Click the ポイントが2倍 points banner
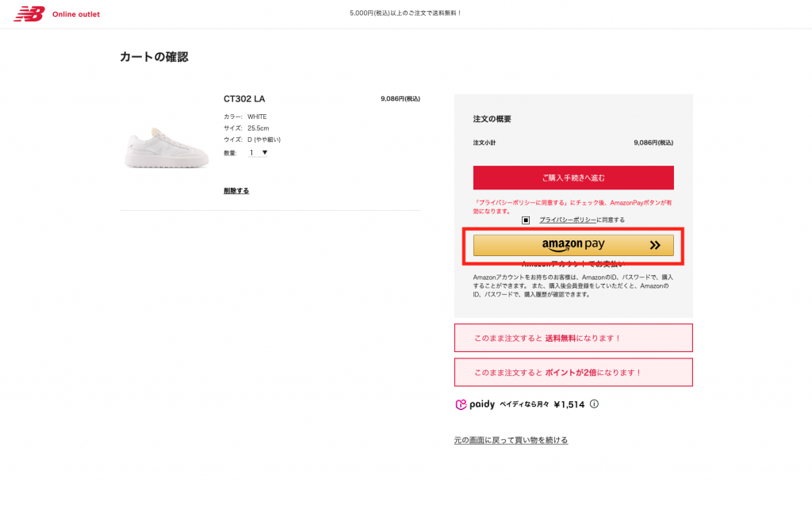The width and height of the screenshot is (812, 517). pyautogui.click(x=573, y=372)
